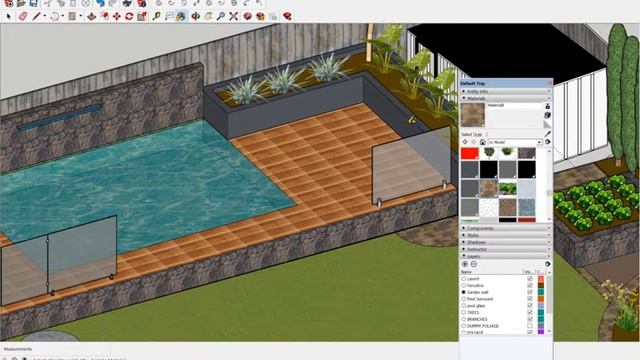Switch to the materials Edit tab
This screenshot has height=360, width=640.
click(478, 134)
